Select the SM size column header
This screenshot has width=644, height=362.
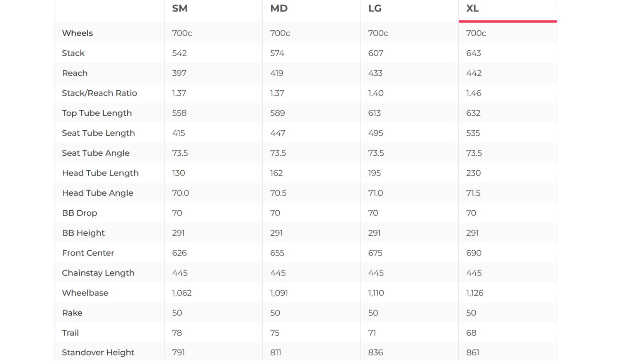(x=180, y=9)
